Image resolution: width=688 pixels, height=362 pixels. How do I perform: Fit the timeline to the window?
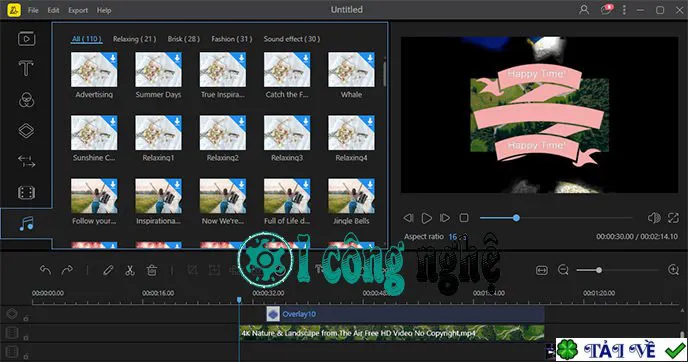pyautogui.click(x=542, y=270)
